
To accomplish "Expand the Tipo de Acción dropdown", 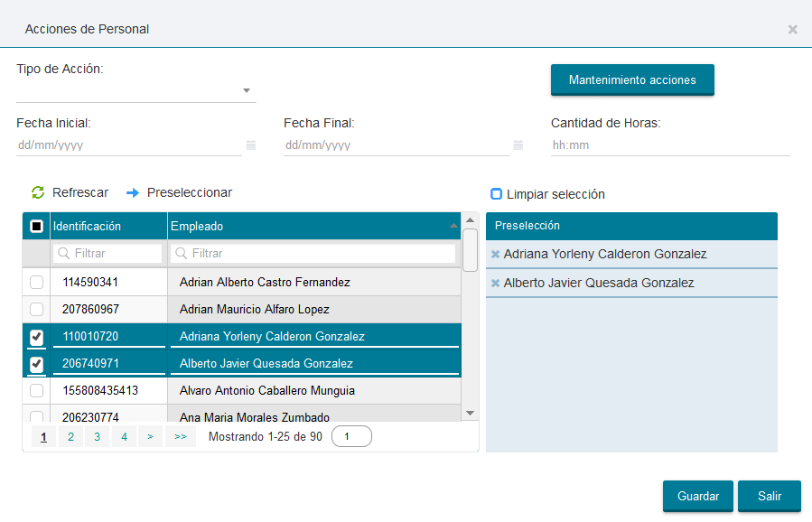I will tap(247, 90).
